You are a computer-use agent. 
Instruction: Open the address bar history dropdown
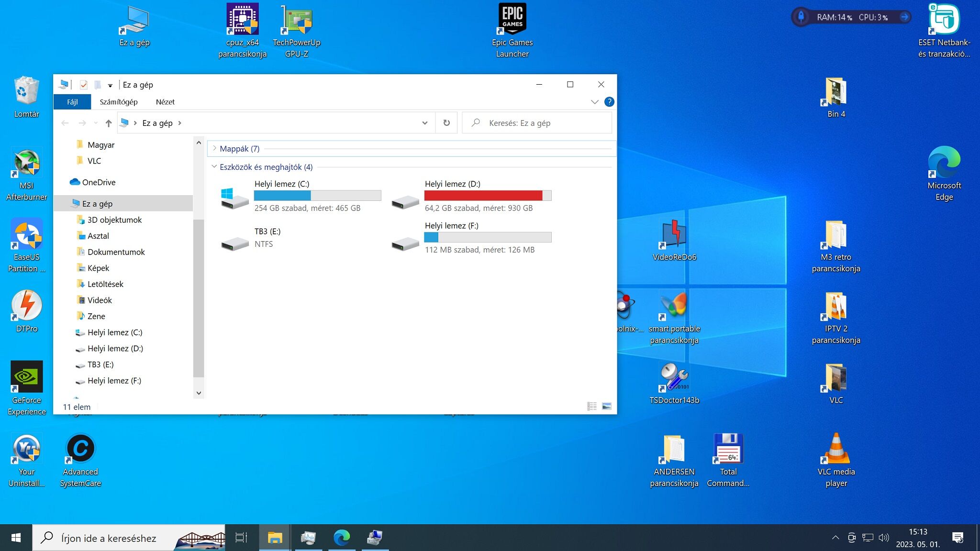point(424,123)
